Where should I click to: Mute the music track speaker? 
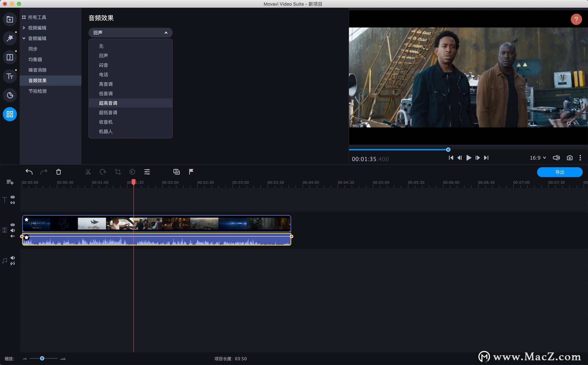click(x=13, y=258)
